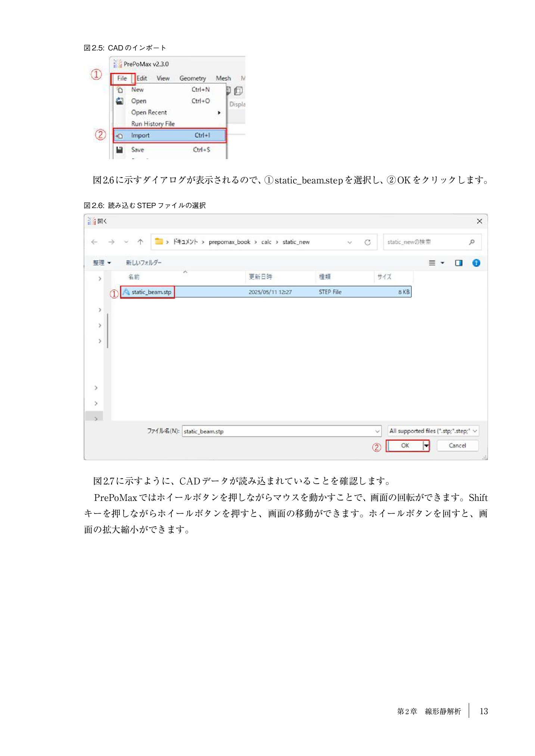Go up one folder level arrow
The height and width of the screenshot is (756, 535).
pos(140,242)
